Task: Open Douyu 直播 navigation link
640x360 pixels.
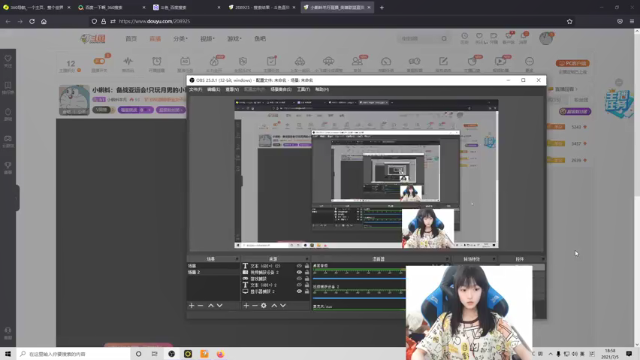Action: (155, 39)
